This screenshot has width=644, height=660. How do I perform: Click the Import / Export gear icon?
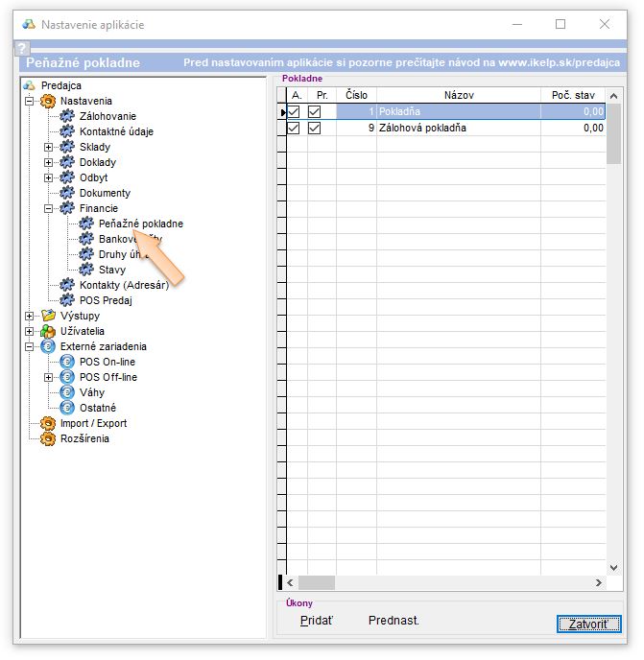coord(48,423)
